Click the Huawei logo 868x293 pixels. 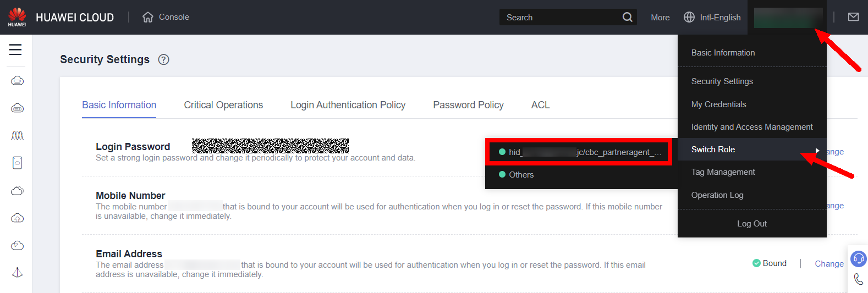pyautogui.click(x=17, y=17)
